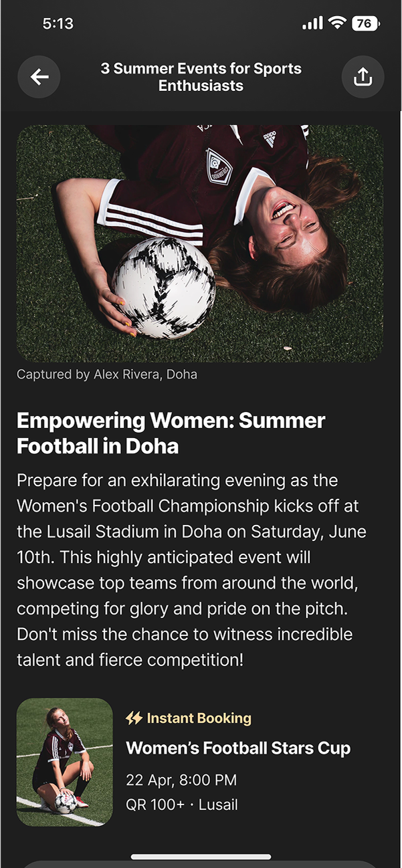This screenshot has height=868, width=402.
Task: Open the large football player photo
Action: click(x=200, y=243)
